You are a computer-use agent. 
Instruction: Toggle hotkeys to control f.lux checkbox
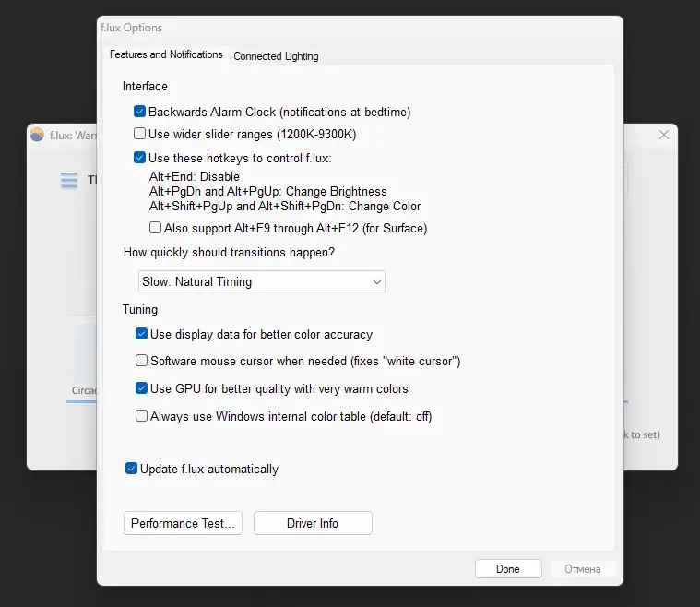[x=140, y=157]
